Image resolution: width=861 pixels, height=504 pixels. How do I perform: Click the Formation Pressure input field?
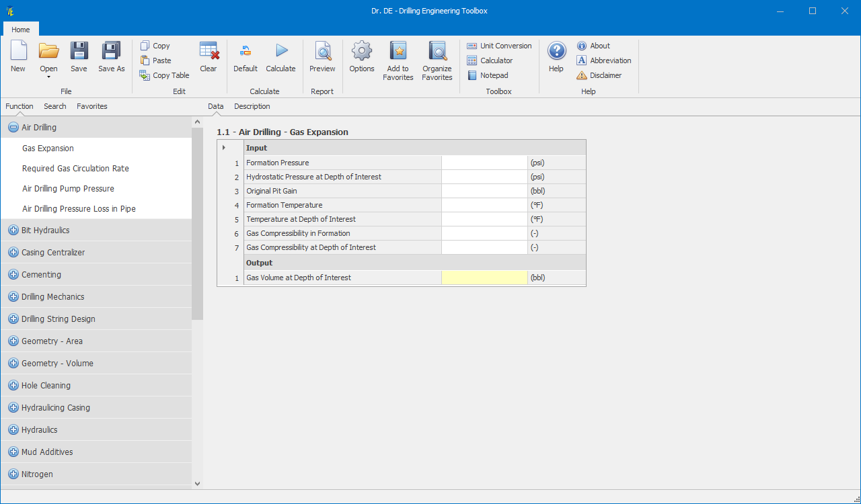coord(484,163)
